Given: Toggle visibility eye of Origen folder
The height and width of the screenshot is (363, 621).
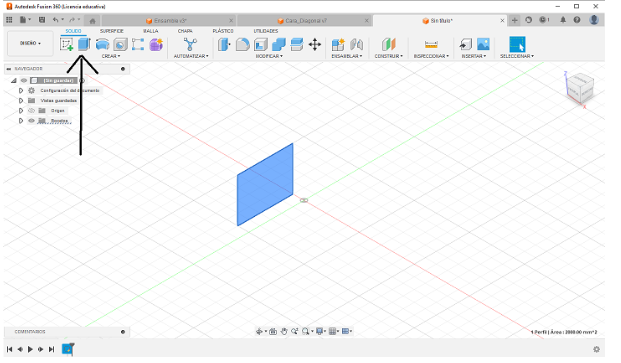Looking at the screenshot, I should point(32,110).
